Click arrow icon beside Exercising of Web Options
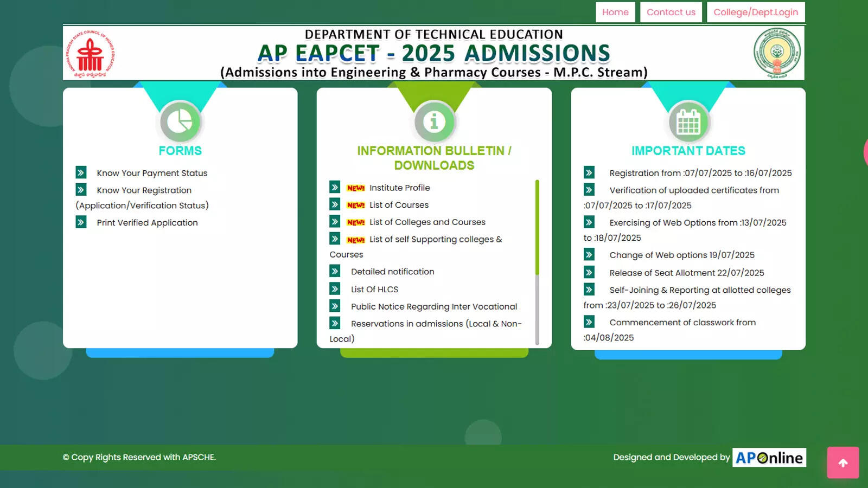Image resolution: width=868 pixels, height=488 pixels. pyautogui.click(x=589, y=222)
